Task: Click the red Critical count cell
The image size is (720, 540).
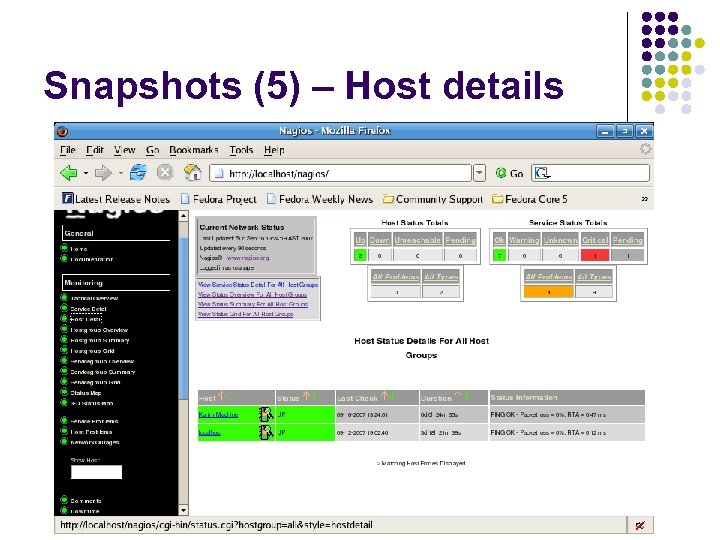Action: (595, 256)
